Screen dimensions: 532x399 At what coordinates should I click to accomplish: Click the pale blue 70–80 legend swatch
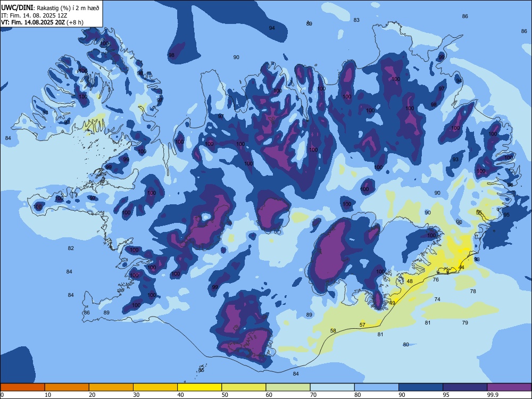point(332,387)
